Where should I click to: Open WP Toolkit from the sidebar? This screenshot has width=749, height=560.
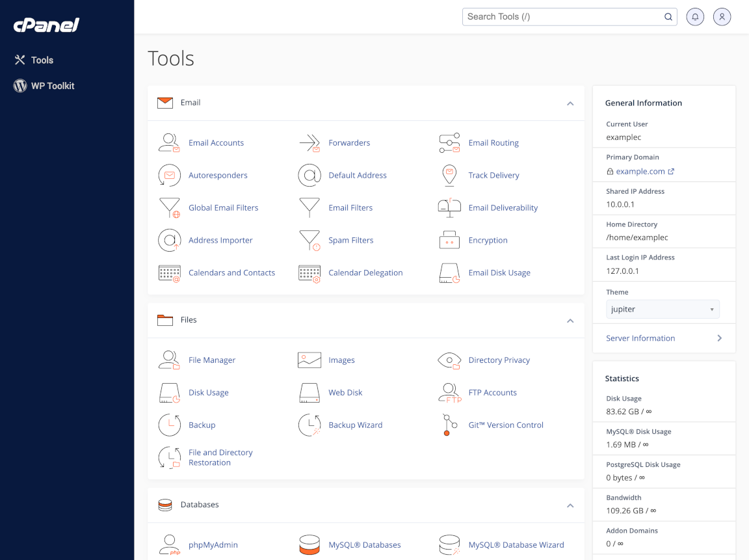pyautogui.click(x=53, y=86)
